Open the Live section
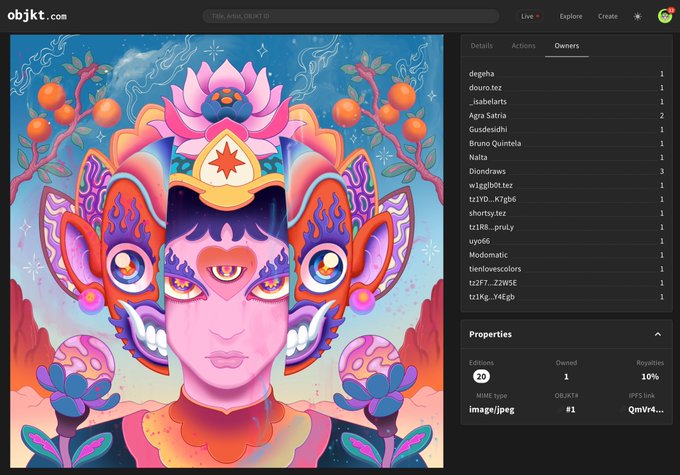This screenshot has height=475, width=680. point(530,16)
